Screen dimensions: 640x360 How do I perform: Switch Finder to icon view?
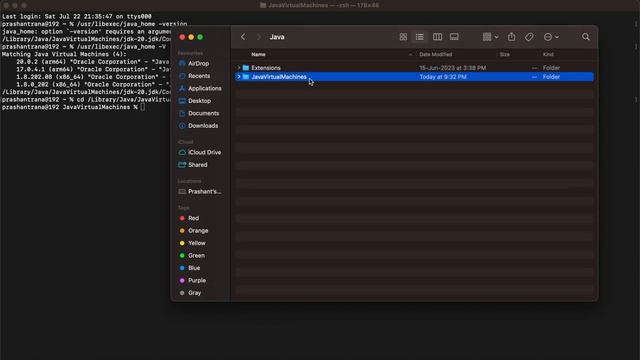coord(403,37)
